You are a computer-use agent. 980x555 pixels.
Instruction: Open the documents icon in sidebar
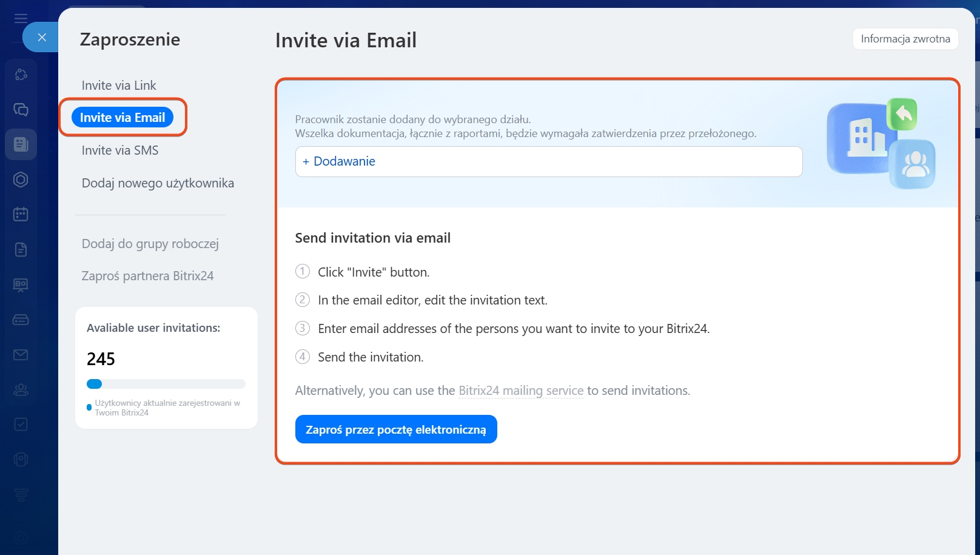click(21, 249)
